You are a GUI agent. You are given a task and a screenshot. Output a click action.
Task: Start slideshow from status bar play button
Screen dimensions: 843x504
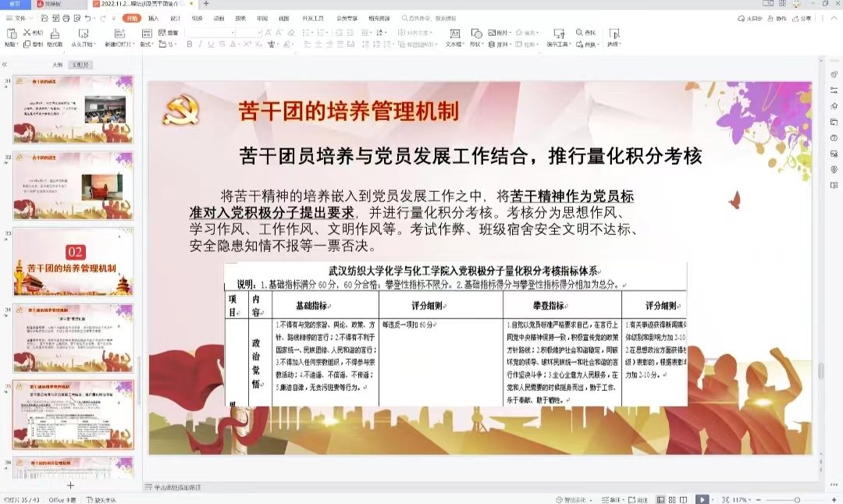[702, 499]
